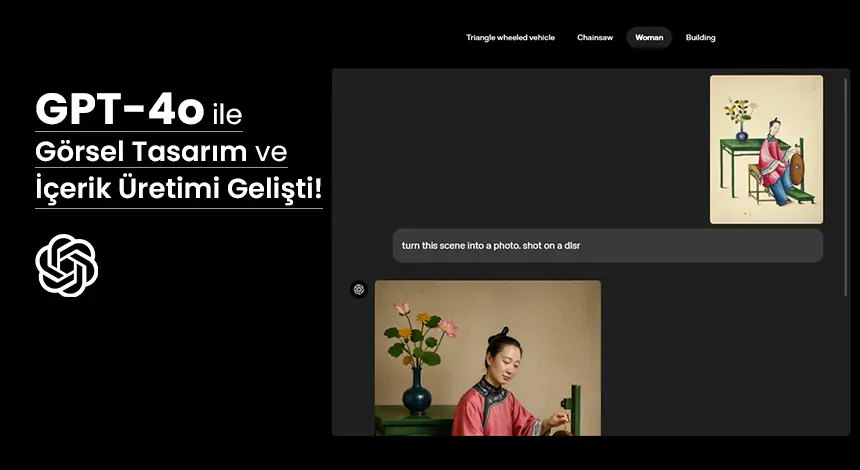Go to the Building tab

tap(700, 38)
